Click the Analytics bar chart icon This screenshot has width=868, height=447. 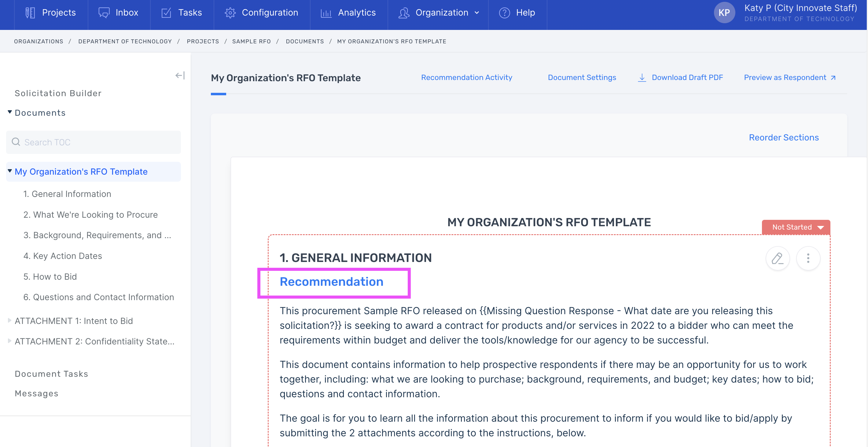pos(326,13)
